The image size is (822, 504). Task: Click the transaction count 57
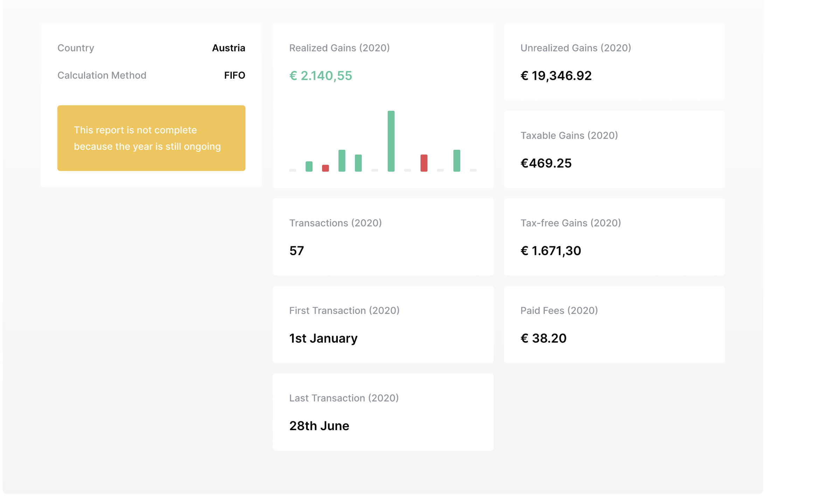(x=297, y=250)
